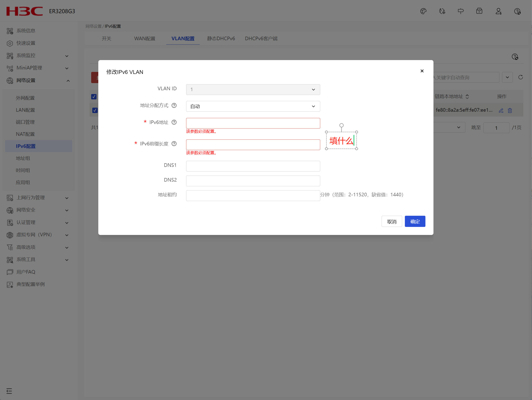Screen dimensions: 532x400
Task: Click the edit pencil icon in table row
Action: coord(501,110)
